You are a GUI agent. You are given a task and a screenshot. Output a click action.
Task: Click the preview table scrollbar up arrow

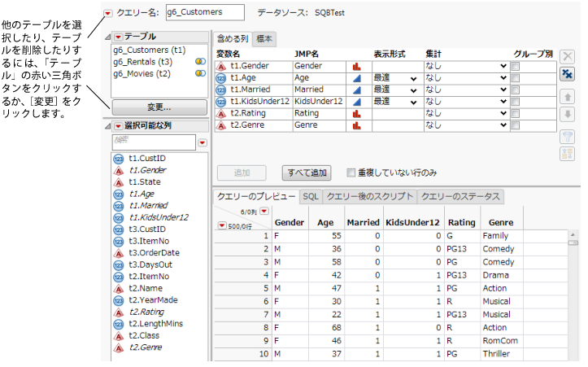573,235
